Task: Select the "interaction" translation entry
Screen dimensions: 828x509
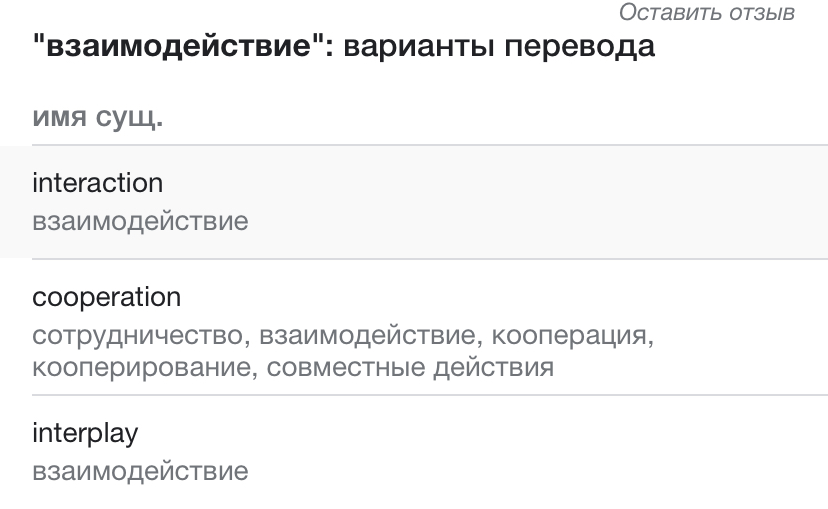Action: point(97,183)
